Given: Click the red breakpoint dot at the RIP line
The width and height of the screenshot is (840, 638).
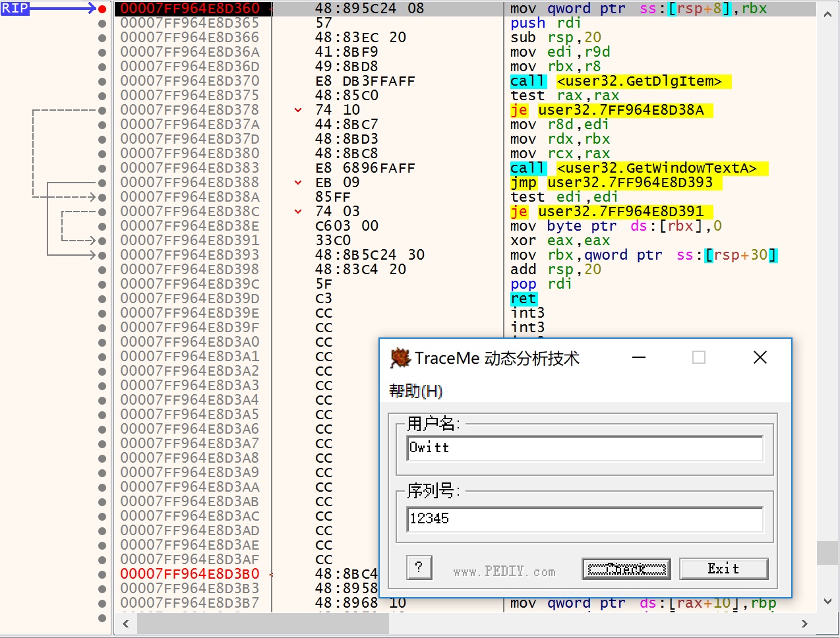Looking at the screenshot, I should (103, 9).
